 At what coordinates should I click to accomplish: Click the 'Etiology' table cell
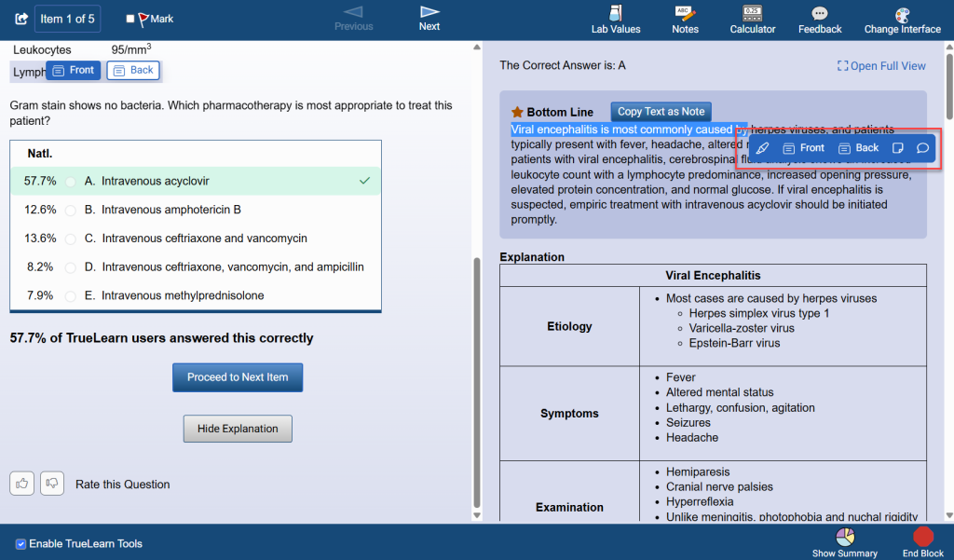(569, 326)
